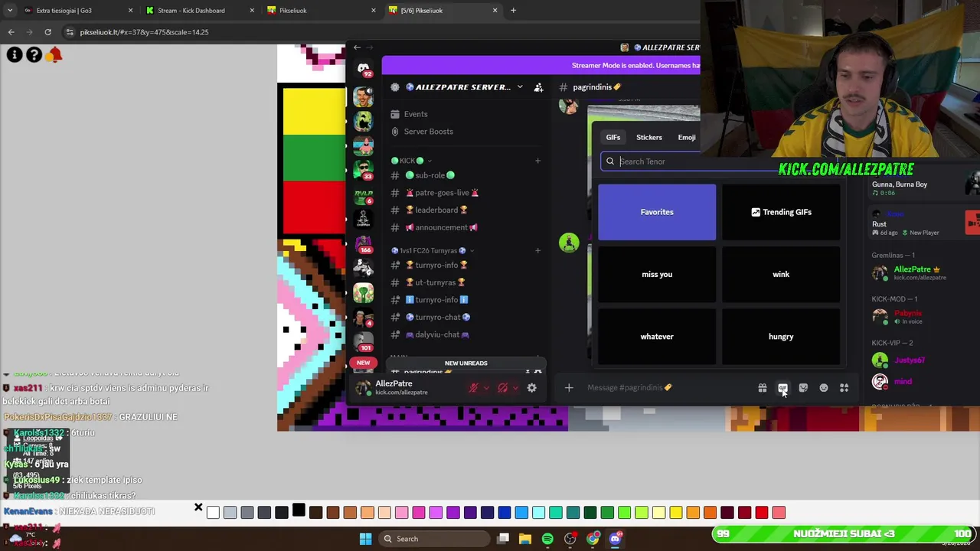This screenshot has height=551, width=980.
Task: Open the dalyviu-chat channel
Action: pyautogui.click(x=437, y=334)
